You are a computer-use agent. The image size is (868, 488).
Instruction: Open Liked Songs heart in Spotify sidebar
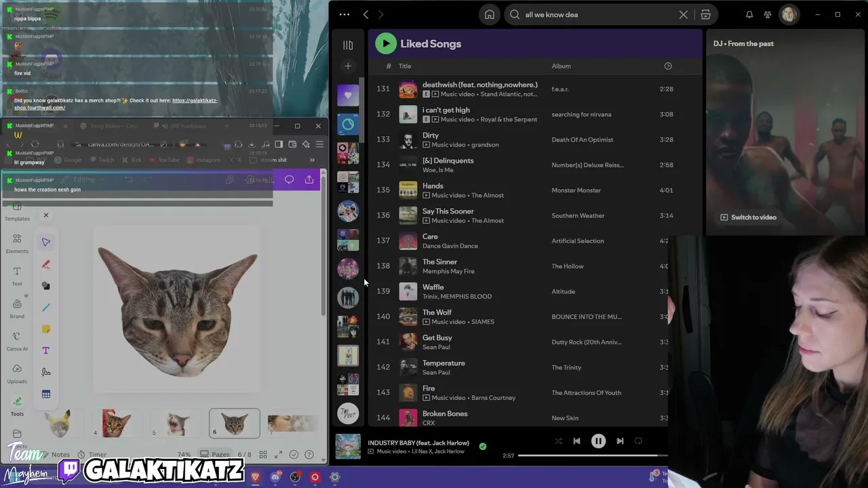pos(348,96)
